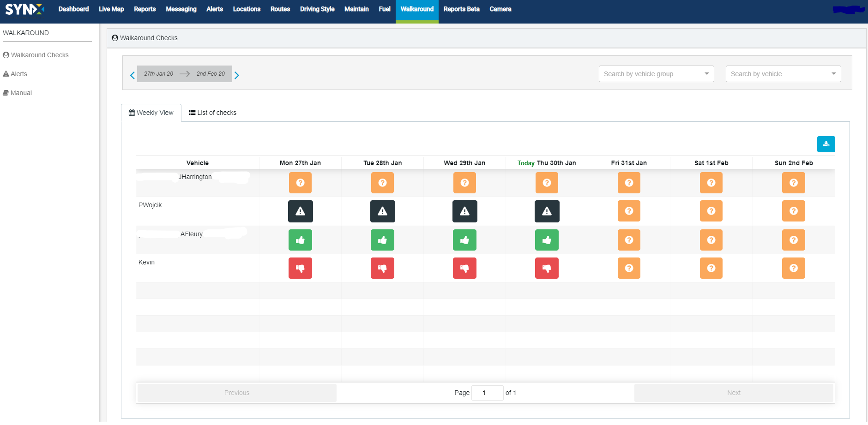Open the Search by vehicle group dropdown
The height and width of the screenshot is (425, 868).
(x=656, y=74)
